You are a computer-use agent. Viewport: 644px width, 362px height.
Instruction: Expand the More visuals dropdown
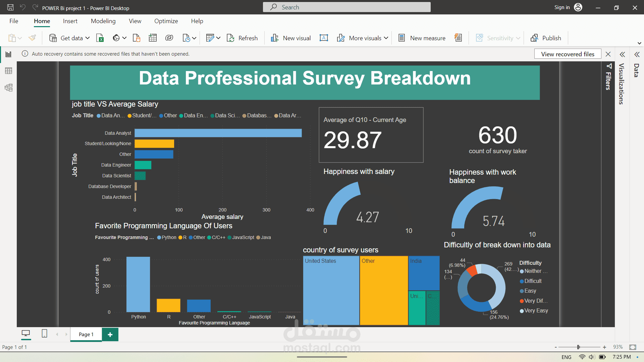point(386,38)
